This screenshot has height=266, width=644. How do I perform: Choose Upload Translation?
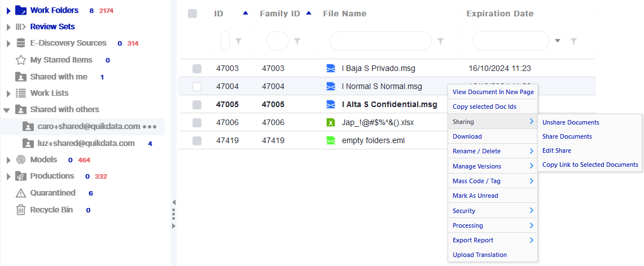(492, 255)
